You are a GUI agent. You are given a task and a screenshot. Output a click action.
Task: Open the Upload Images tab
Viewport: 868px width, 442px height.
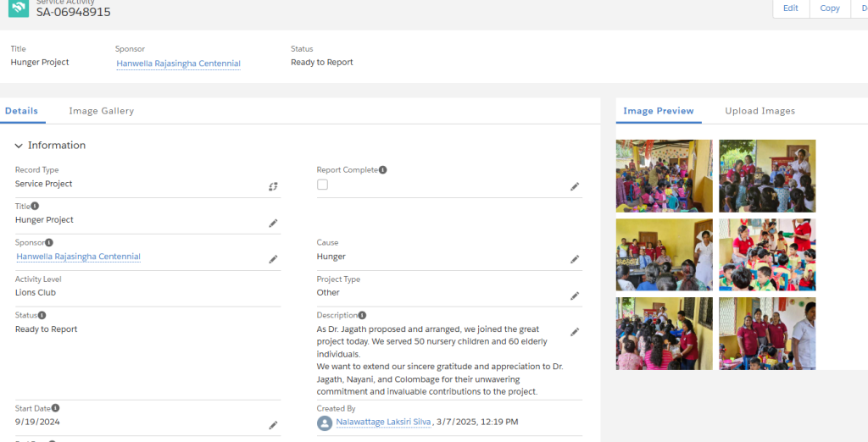click(760, 111)
